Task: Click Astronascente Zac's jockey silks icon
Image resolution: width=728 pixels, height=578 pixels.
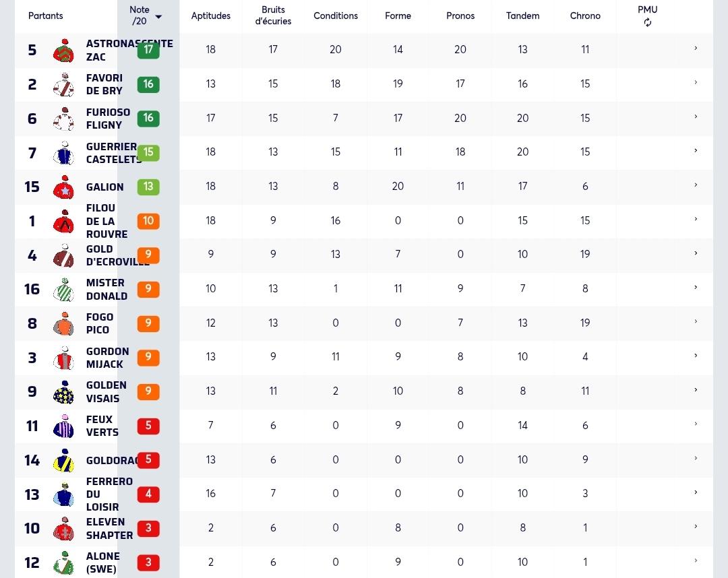Action: (x=63, y=50)
